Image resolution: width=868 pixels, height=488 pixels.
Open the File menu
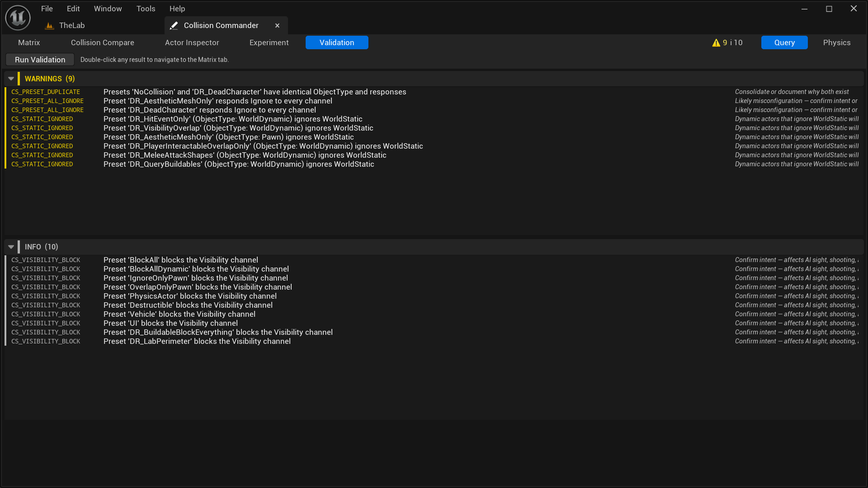(46, 8)
